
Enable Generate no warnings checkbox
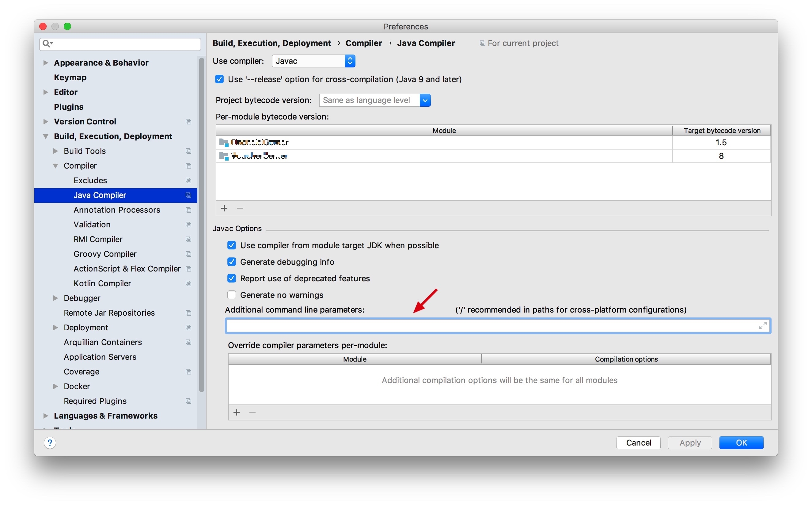tap(231, 295)
